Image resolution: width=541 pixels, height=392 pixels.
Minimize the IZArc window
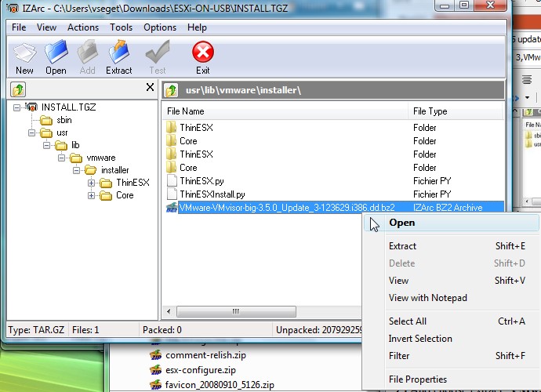point(445,5)
